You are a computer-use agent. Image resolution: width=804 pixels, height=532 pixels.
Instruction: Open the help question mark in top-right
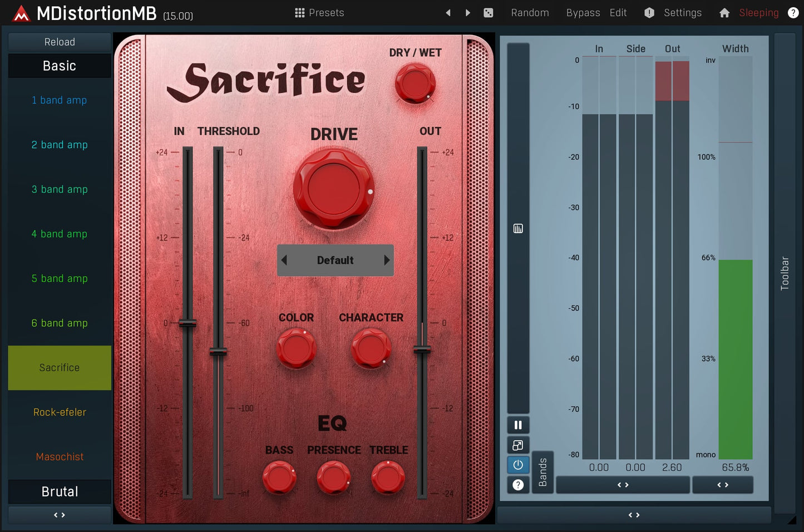point(793,13)
